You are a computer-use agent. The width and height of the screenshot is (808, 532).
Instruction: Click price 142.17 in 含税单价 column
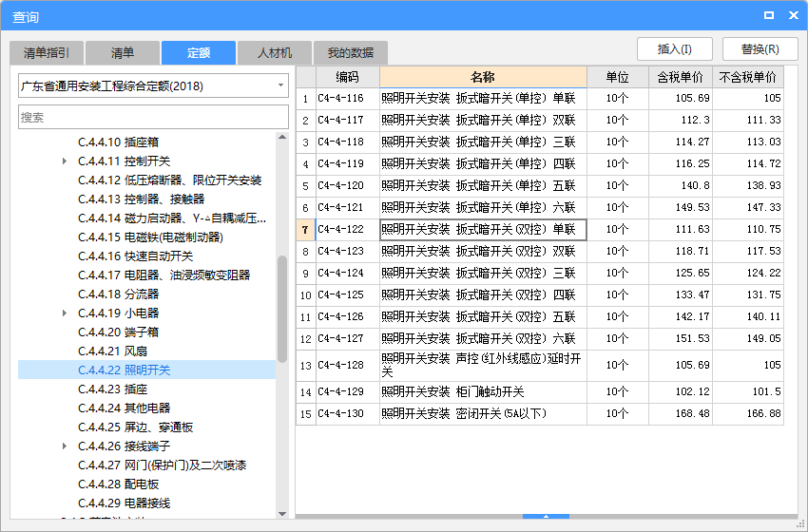(x=681, y=316)
